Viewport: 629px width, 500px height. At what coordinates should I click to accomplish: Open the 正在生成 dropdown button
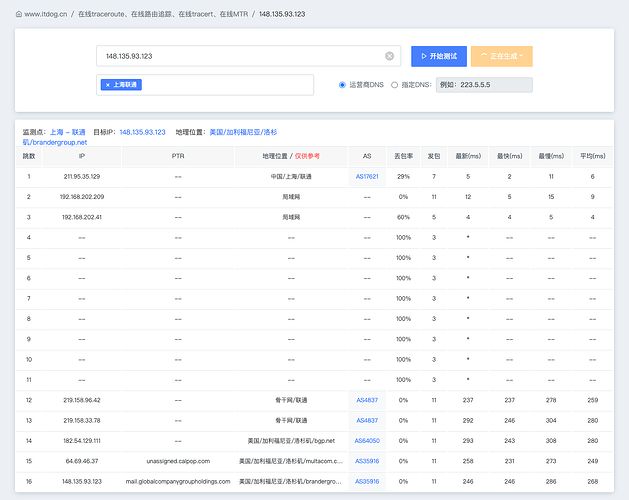click(x=501, y=56)
